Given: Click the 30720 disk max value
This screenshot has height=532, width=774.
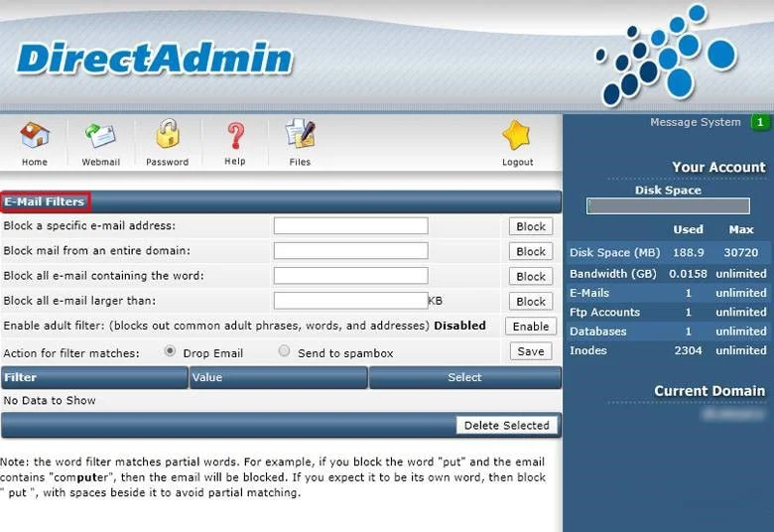Looking at the screenshot, I should pyautogui.click(x=741, y=252).
